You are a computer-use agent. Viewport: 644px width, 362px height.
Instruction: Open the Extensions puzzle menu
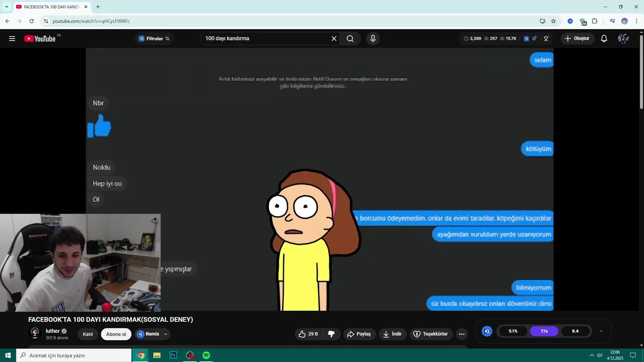pyautogui.click(x=595, y=21)
